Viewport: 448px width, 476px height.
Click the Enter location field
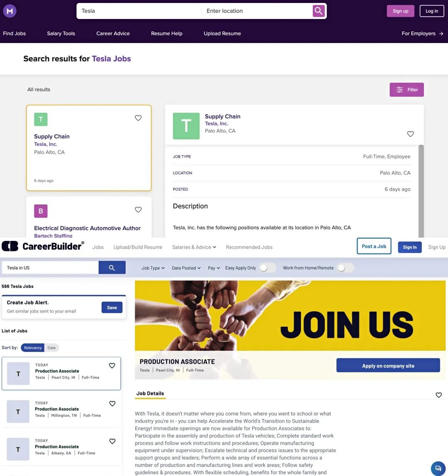(x=257, y=11)
